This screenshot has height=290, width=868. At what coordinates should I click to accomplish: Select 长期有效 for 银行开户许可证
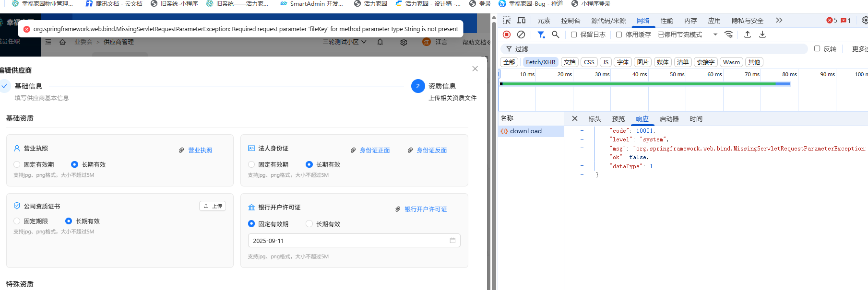click(x=309, y=224)
